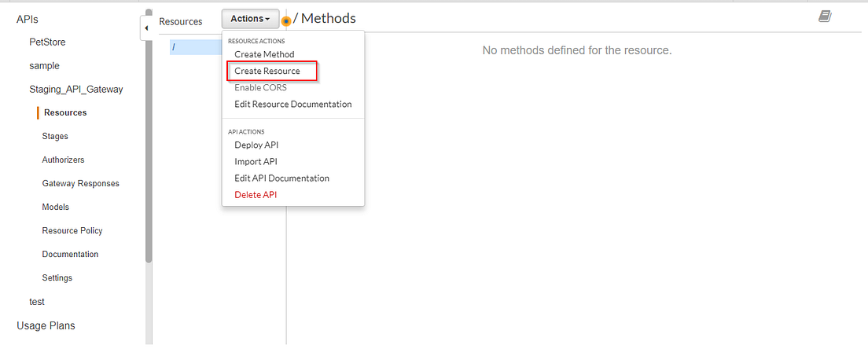868x349 pixels.
Task: Choose Deploy API from the menu
Action: pos(256,145)
